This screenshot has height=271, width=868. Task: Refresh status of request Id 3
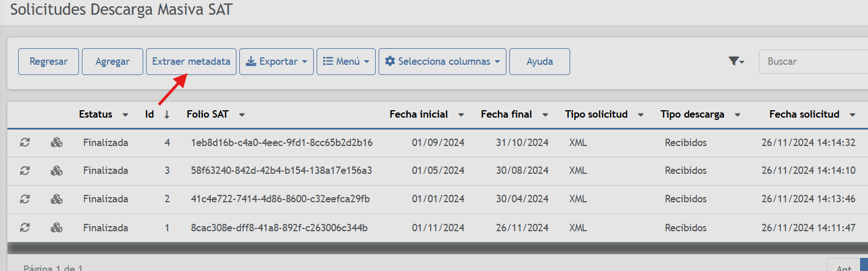pyautogui.click(x=24, y=170)
